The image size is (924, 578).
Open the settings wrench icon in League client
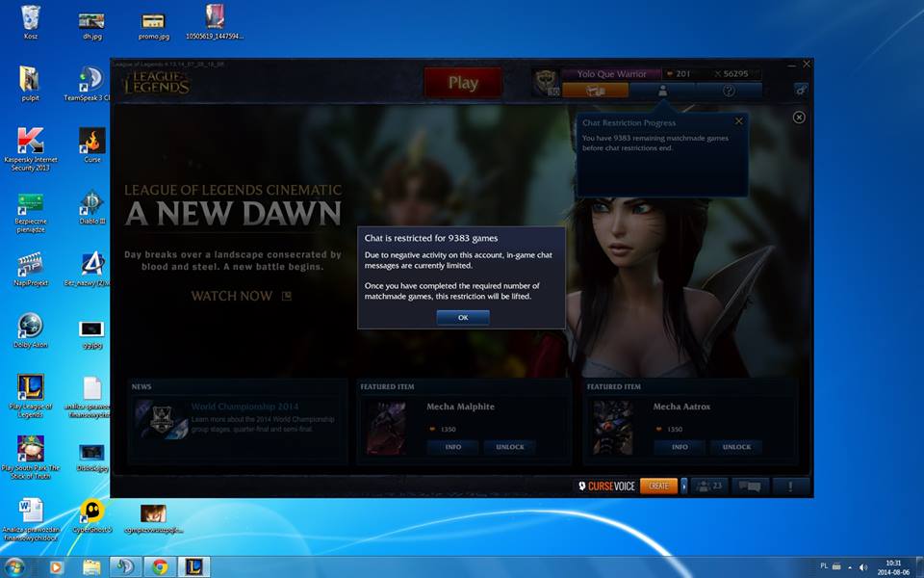pos(801,90)
